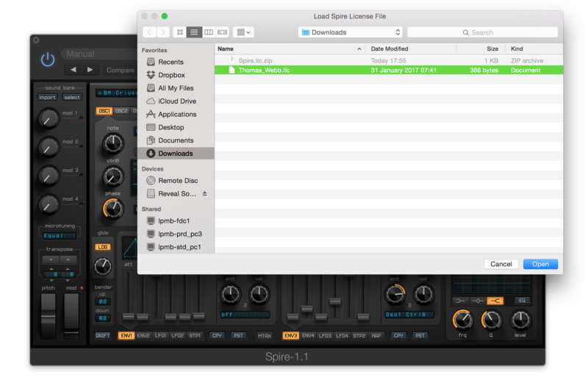Toggle the Spire power button
Viewport: 588px width, 383px height.
click(49, 60)
